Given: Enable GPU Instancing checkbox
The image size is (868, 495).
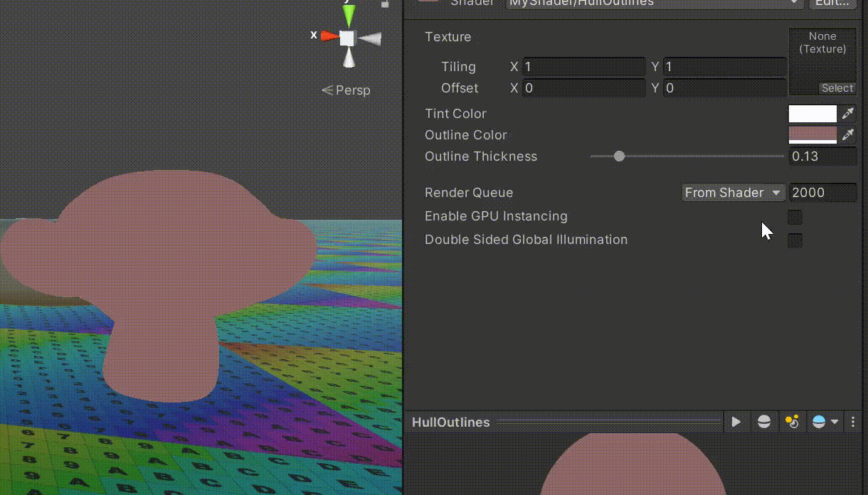Looking at the screenshot, I should 795,217.
